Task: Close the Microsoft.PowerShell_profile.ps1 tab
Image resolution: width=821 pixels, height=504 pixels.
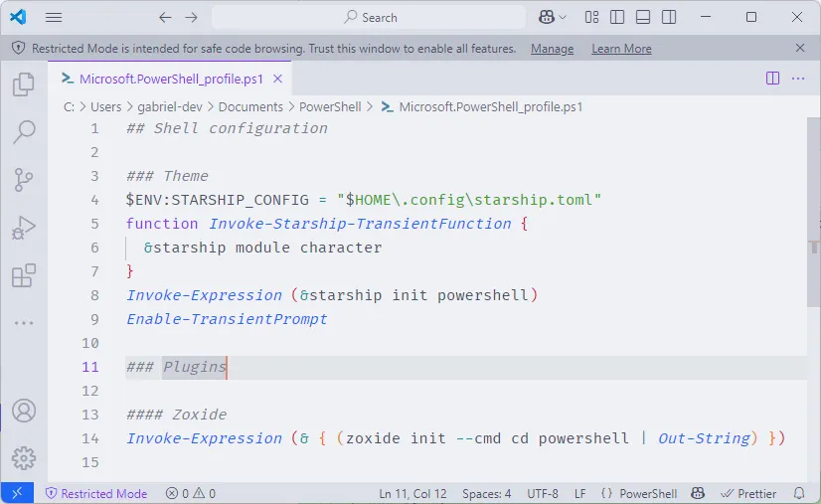Action: pos(278,79)
